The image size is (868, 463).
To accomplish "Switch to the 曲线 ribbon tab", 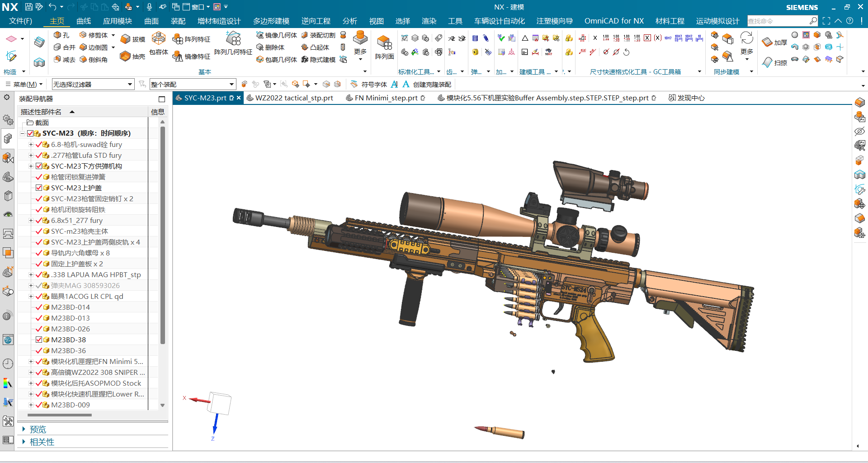I will coord(84,21).
